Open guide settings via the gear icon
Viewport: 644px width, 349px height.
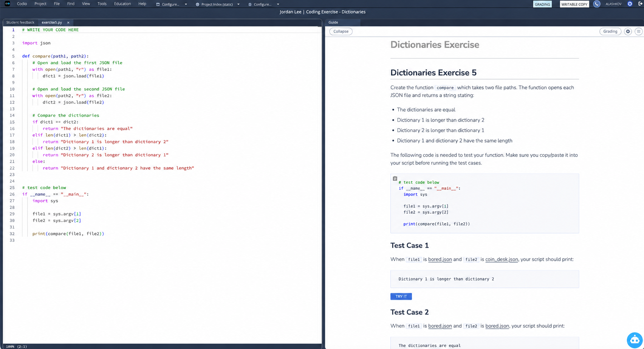point(628,31)
